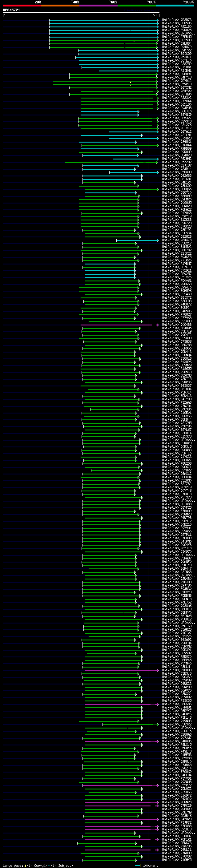
Task: Open hit UniRef100_Q8W596
Action: (176, 23)
